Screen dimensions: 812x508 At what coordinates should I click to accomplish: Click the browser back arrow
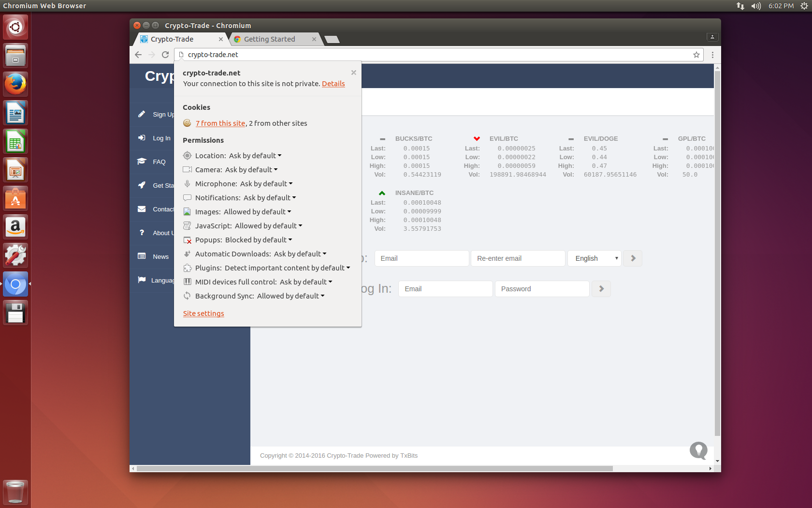pyautogui.click(x=138, y=55)
